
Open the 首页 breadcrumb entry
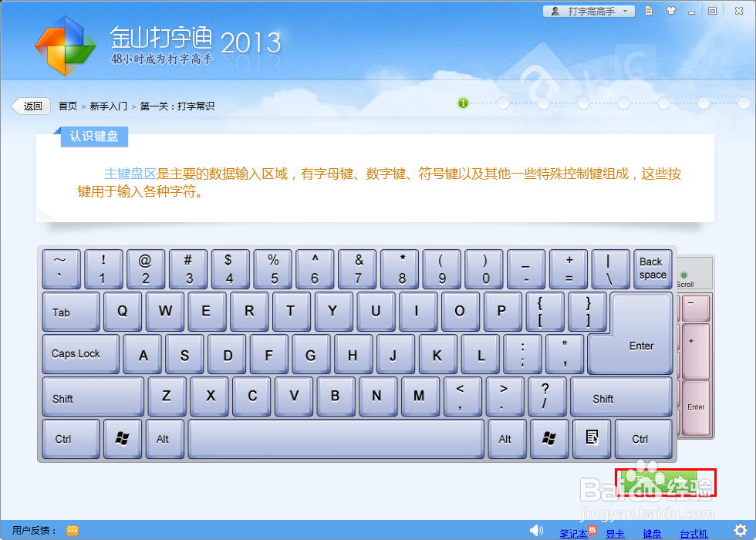(66, 106)
